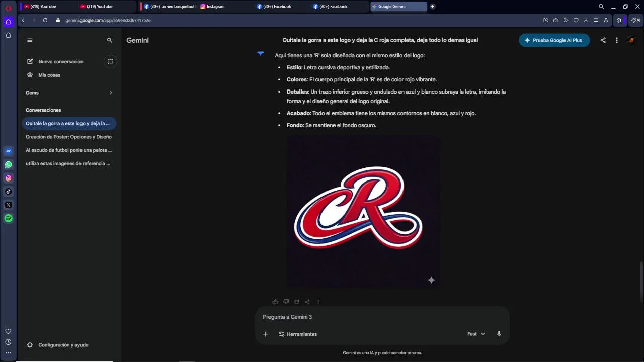Click the Gemini title text
Screen dimensions: 644x362
pyautogui.click(x=137, y=40)
